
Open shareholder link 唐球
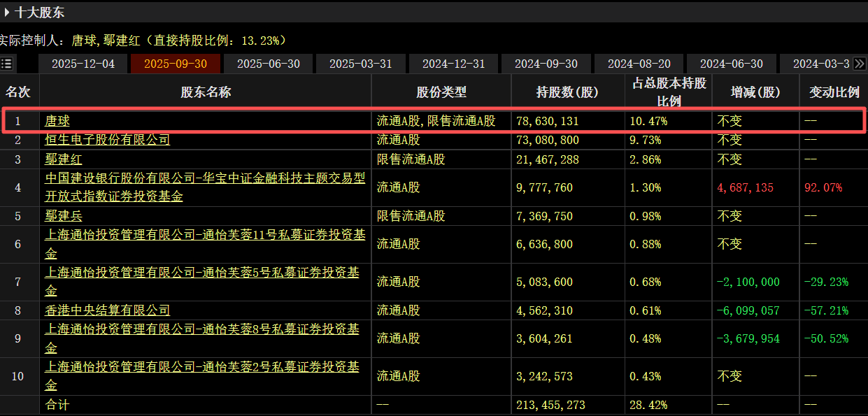click(58, 121)
